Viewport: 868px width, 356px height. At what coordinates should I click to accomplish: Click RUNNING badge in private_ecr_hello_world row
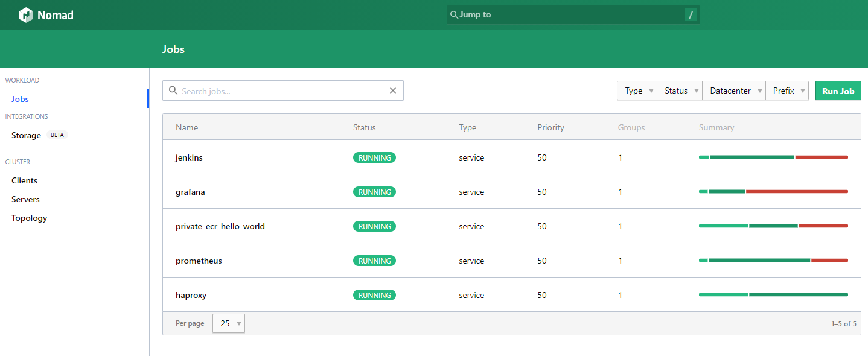(374, 226)
